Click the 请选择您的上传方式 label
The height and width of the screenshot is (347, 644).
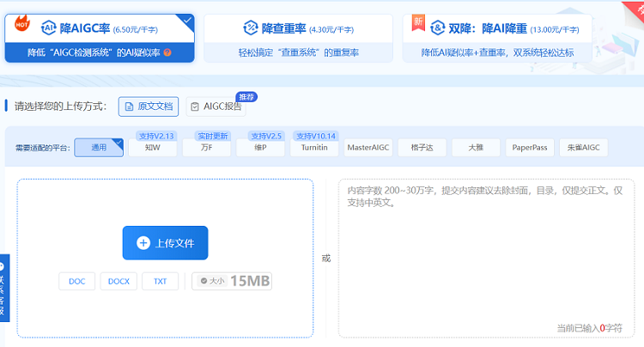pyautogui.click(x=61, y=107)
